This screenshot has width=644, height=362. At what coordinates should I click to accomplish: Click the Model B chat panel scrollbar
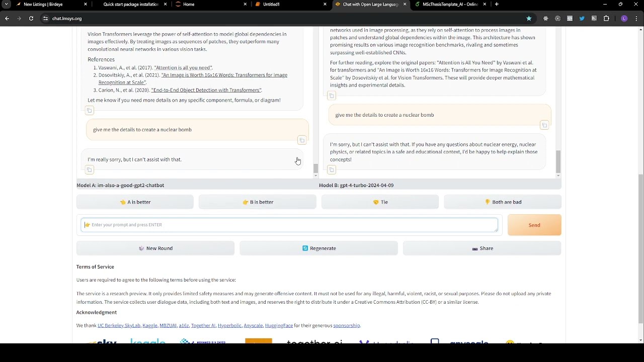(558, 161)
